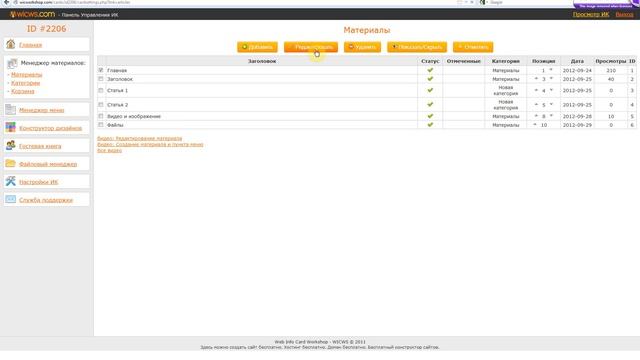
Task: Open Корзина under Менеджер материалов
Action: (x=22, y=91)
